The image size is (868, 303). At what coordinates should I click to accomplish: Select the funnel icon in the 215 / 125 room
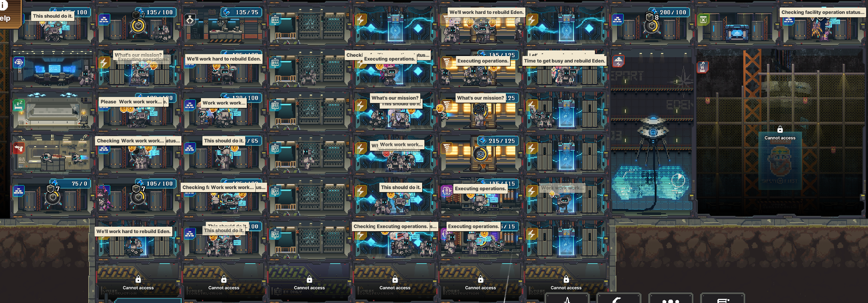(447, 148)
